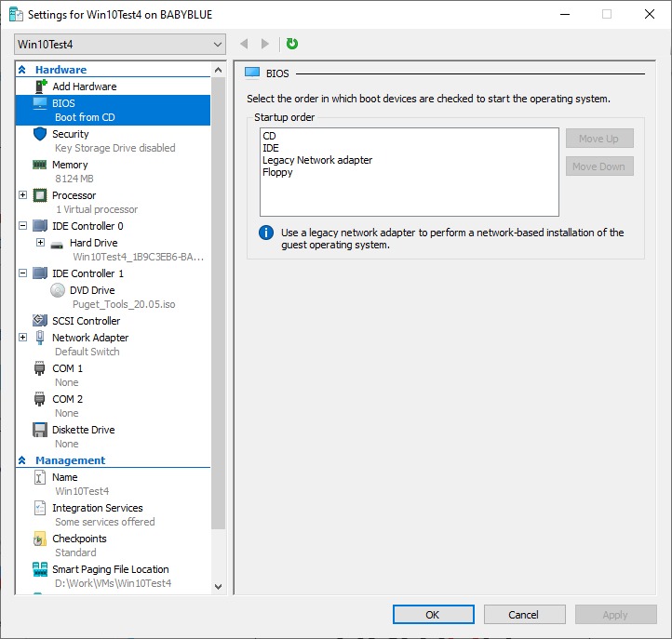Click the Diskette Drive floppy icon

coord(40,430)
